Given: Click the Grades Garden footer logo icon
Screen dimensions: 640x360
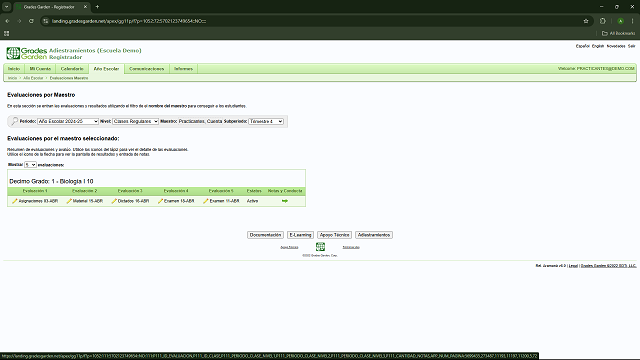Looking at the screenshot, I should tap(320, 247).
